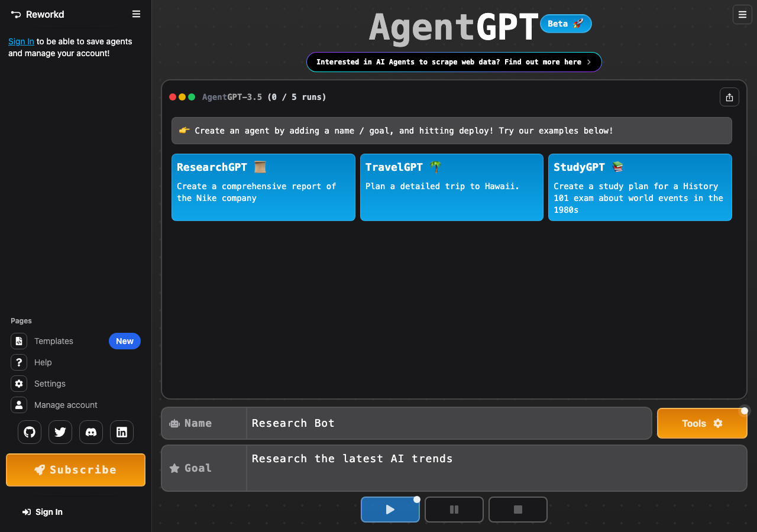Viewport: 757px width, 532px height.
Task: Open the top-right hamburger menu
Action: 742,15
